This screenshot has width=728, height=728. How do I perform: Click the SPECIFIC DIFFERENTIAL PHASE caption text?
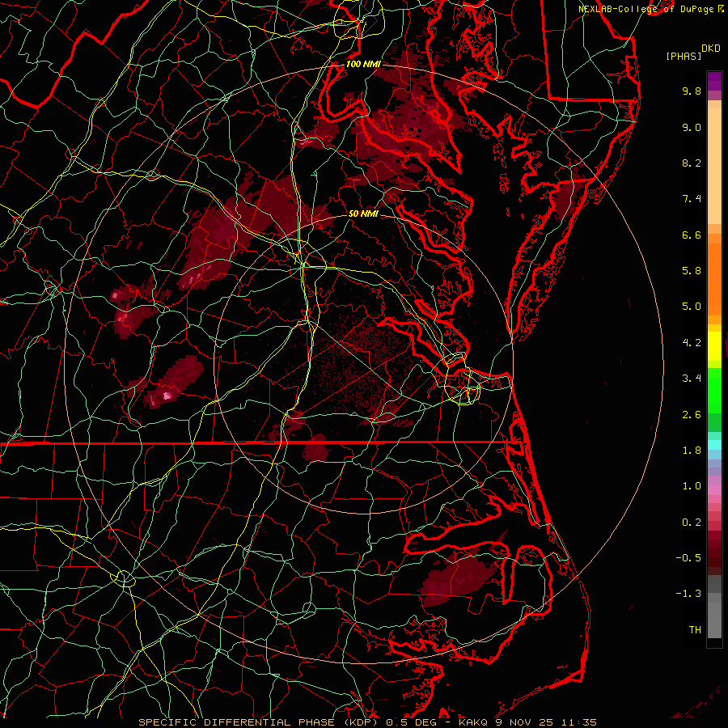(236, 722)
